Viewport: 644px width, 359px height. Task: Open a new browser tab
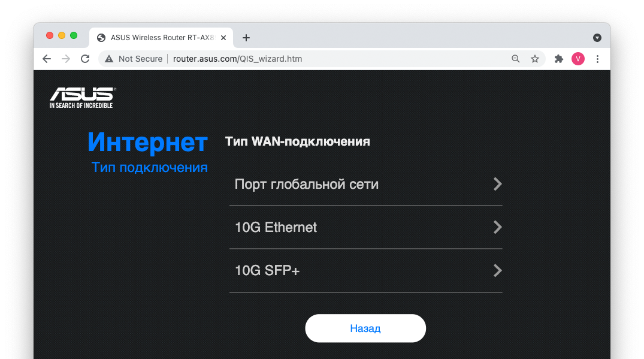(246, 38)
